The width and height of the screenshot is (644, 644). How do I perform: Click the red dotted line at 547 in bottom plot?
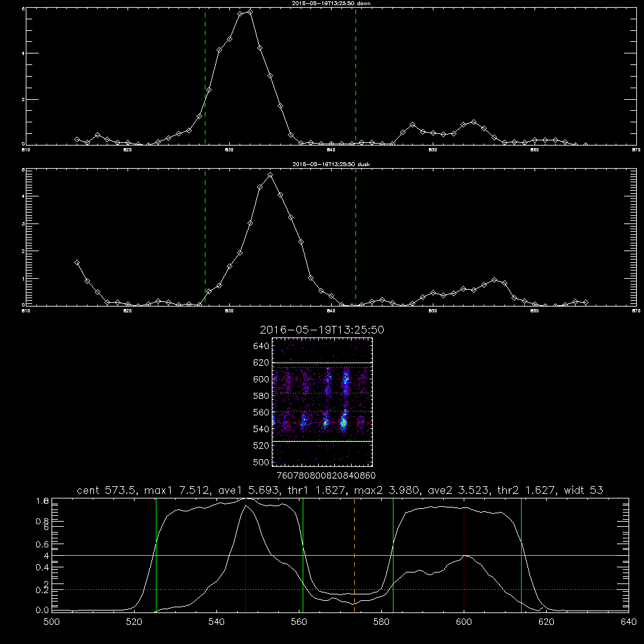tap(245, 554)
